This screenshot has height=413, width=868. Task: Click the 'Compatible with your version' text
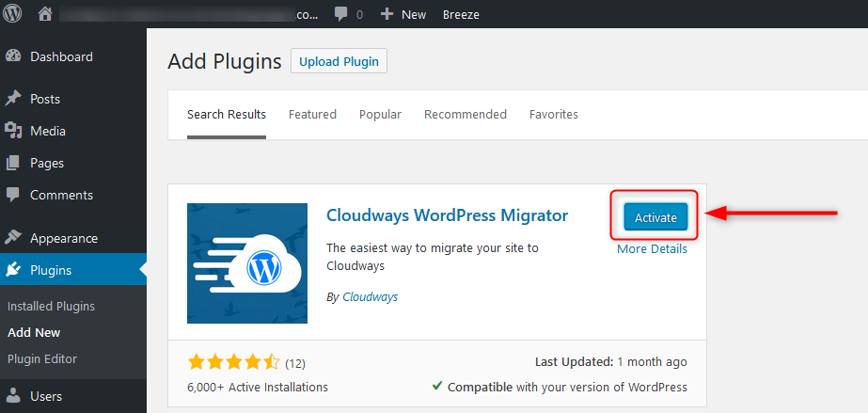[567, 387]
